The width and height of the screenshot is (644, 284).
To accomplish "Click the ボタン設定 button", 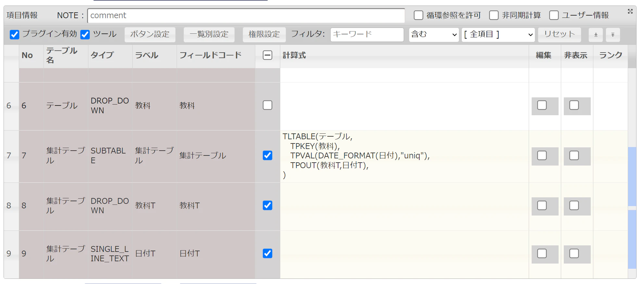I will coord(150,34).
